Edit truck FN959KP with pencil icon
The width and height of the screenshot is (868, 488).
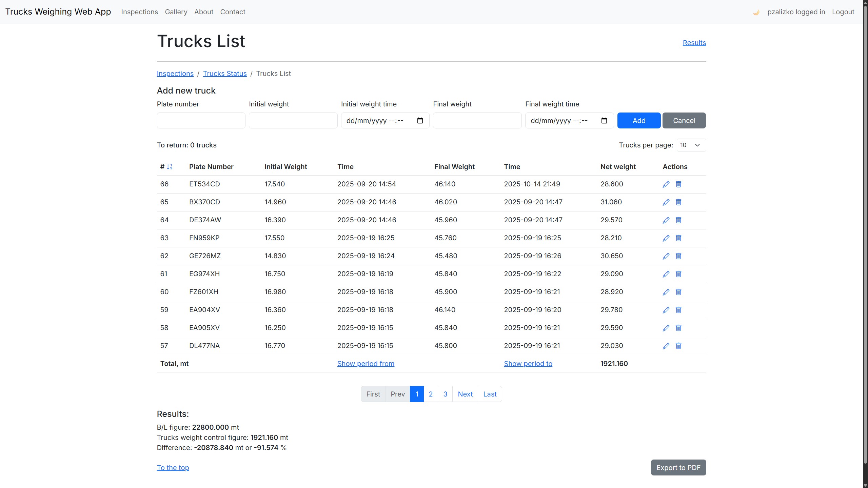[x=666, y=238]
